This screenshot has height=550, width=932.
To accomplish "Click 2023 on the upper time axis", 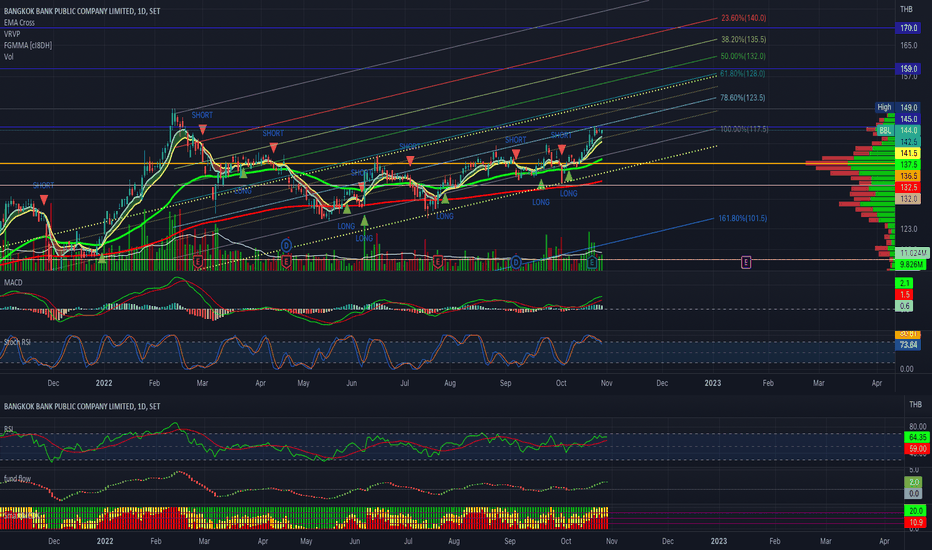I will coord(712,383).
